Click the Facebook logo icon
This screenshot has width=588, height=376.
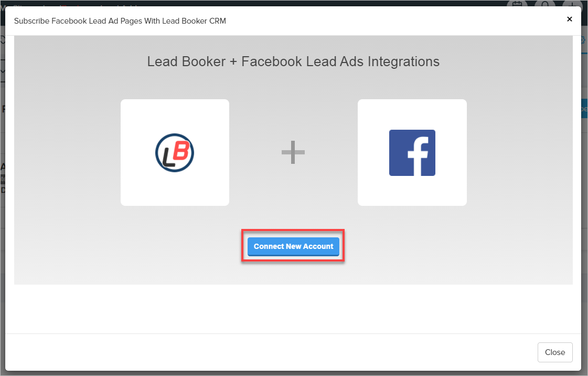pyautogui.click(x=412, y=153)
